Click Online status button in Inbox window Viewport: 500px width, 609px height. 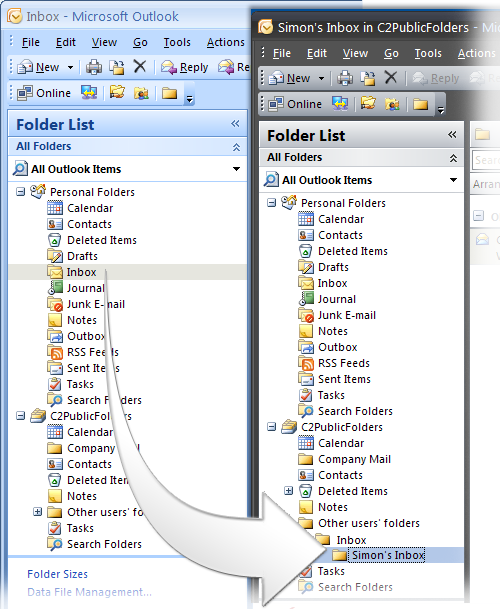pos(44,93)
